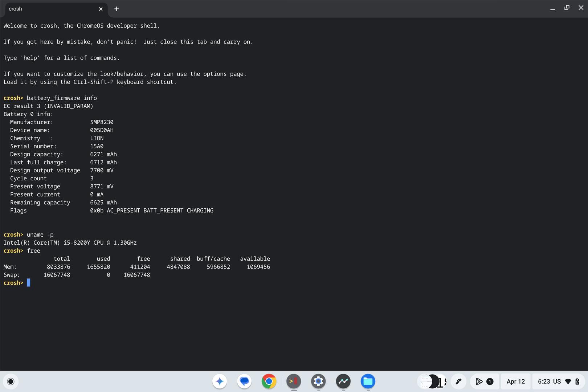Select the crosh tab
588x392 pixels.
pos(51,9)
